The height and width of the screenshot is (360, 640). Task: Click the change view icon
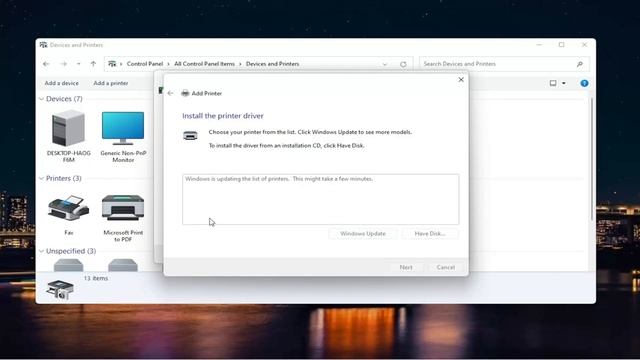click(553, 83)
